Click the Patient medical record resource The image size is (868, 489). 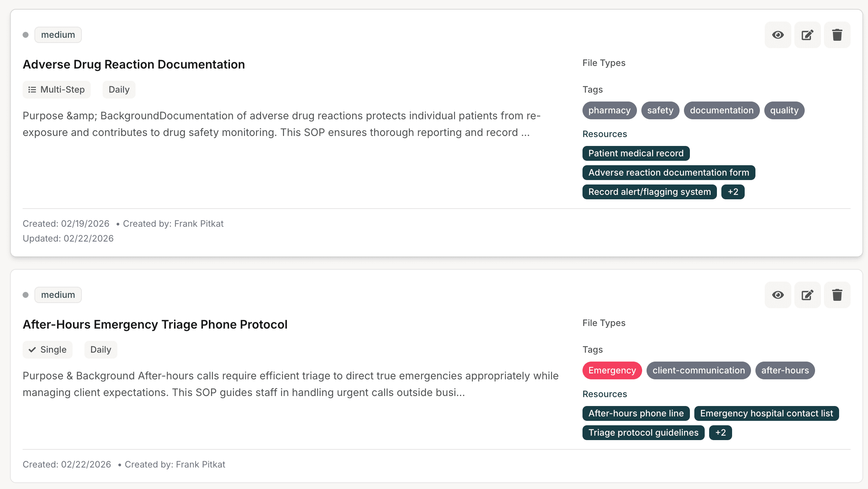[x=636, y=153]
